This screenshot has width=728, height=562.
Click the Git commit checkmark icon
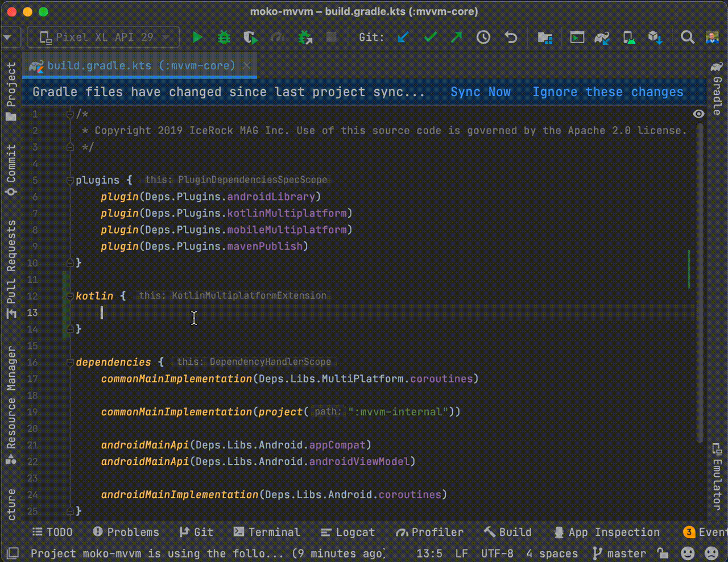pos(431,38)
